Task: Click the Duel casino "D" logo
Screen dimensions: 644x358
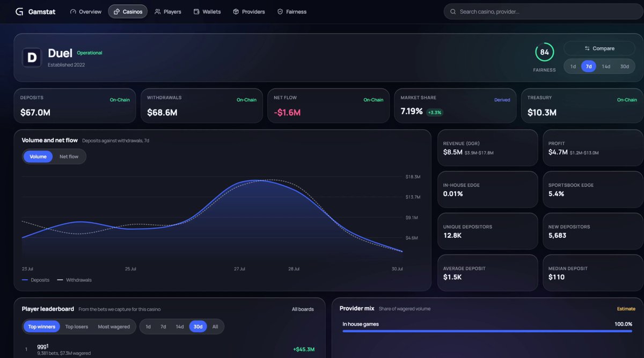Action: [32, 57]
